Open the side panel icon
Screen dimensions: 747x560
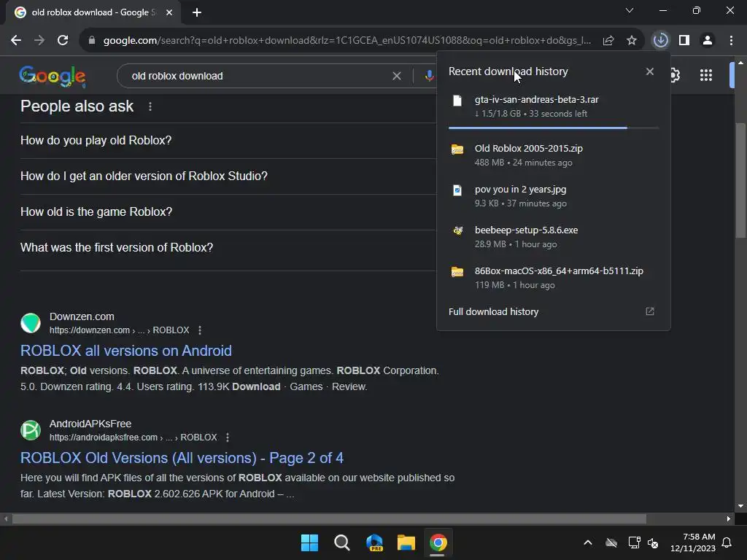(x=684, y=41)
